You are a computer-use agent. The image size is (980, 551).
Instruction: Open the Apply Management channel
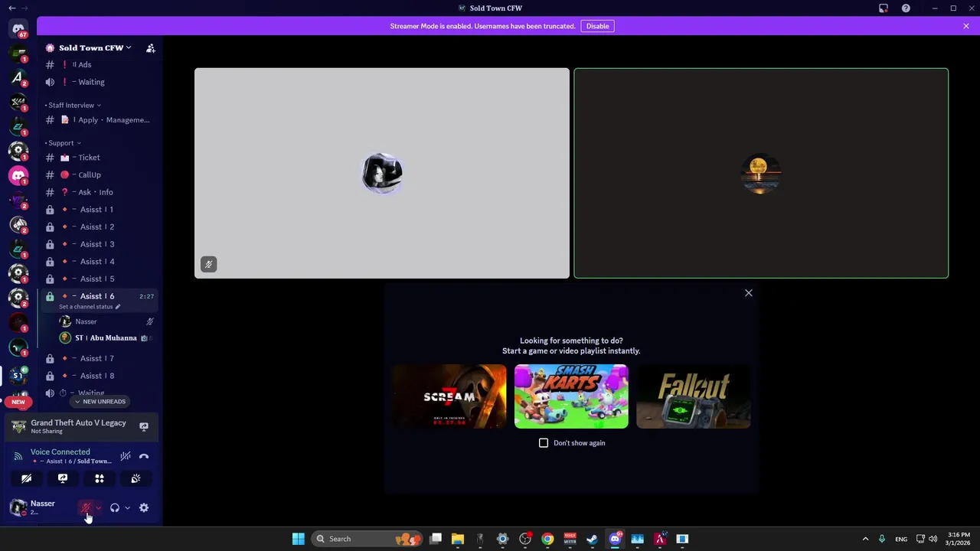(x=100, y=120)
